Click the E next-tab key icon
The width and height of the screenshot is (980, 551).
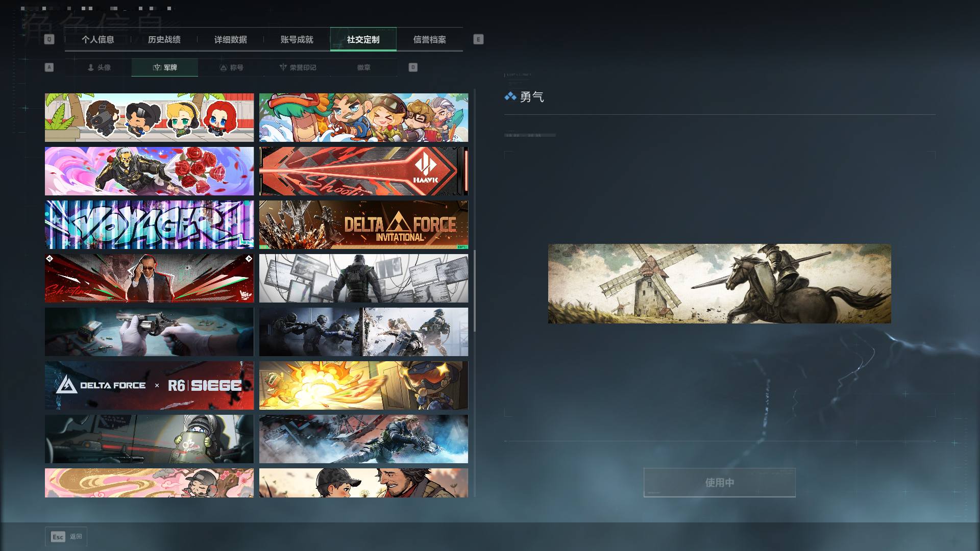[478, 39]
